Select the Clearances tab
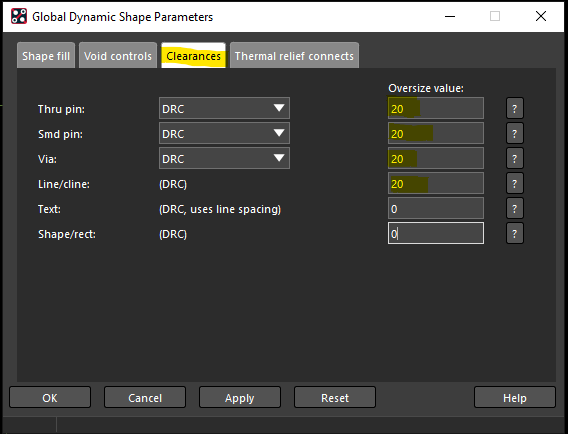Screen dimensions: 568x434 click(193, 56)
